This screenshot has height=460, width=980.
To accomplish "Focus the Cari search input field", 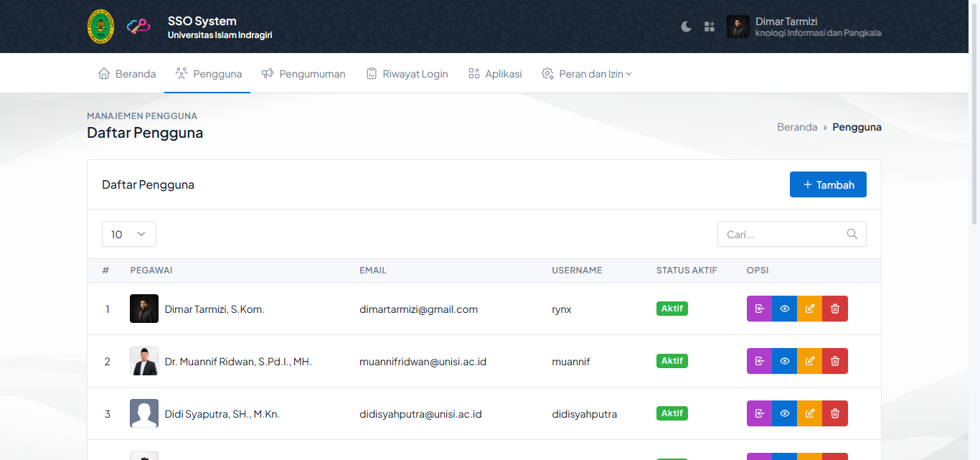I will [x=782, y=234].
